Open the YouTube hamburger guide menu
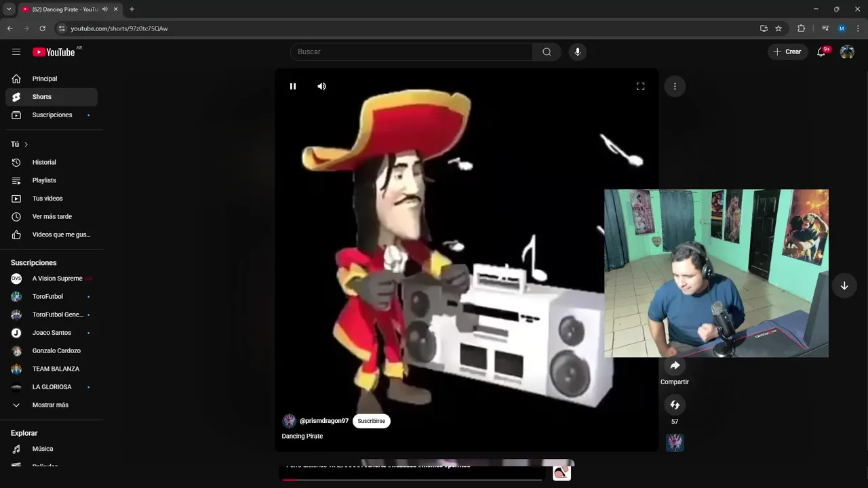 point(16,52)
